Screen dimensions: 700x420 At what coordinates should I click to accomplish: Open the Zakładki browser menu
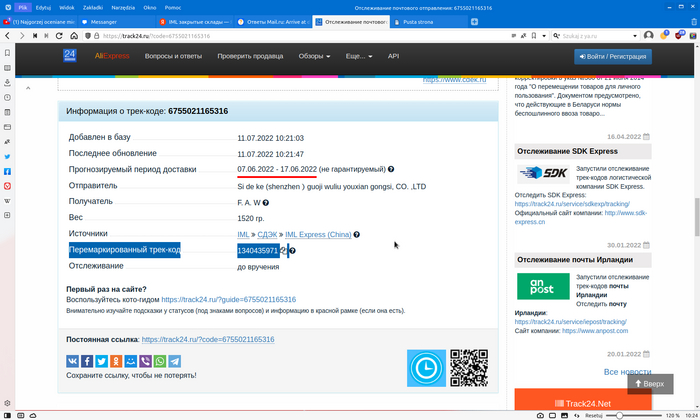(x=94, y=6)
